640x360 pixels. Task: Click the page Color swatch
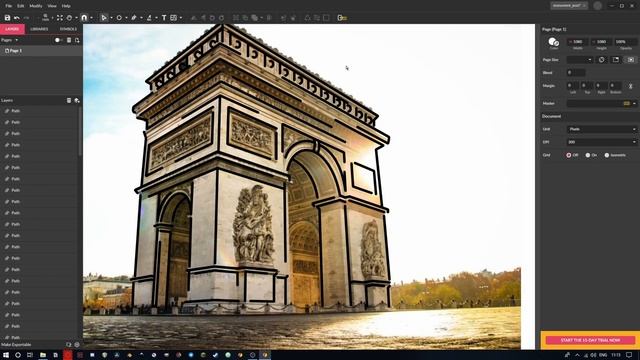(x=553, y=42)
